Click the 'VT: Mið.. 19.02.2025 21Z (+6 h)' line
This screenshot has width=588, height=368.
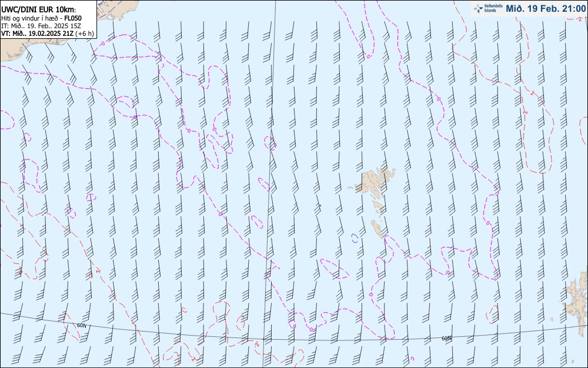click(48, 34)
